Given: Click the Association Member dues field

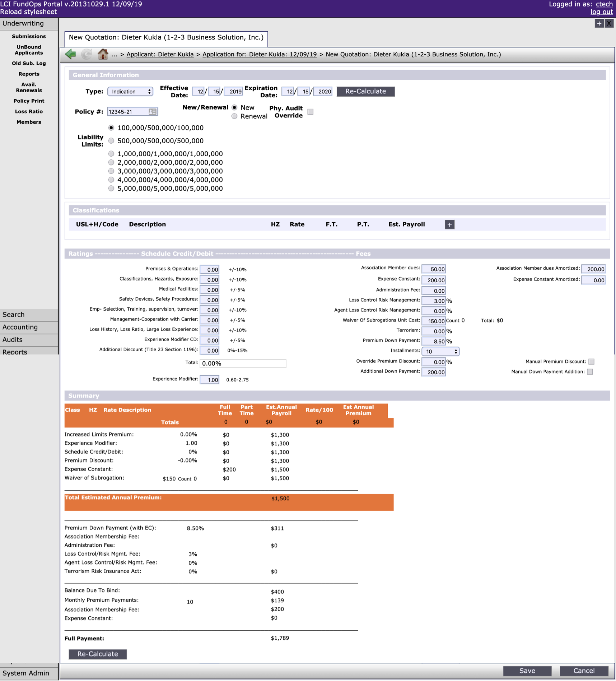Looking at the screenshot, I should 434,269.
